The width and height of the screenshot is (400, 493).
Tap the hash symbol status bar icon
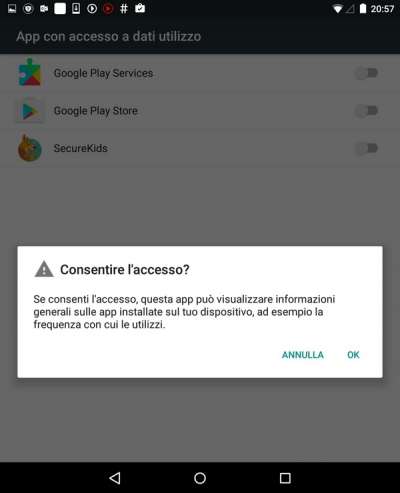[x=124, y=8]
